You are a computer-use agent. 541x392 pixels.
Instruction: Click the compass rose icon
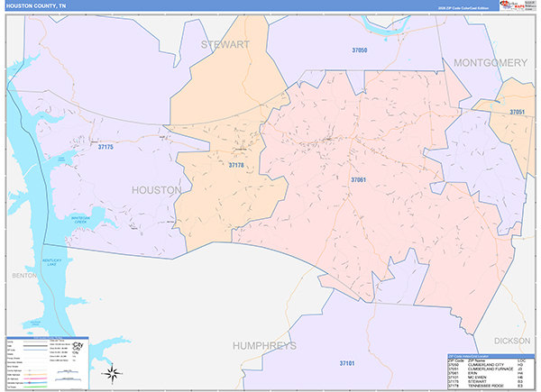click(x=112, y=373)
